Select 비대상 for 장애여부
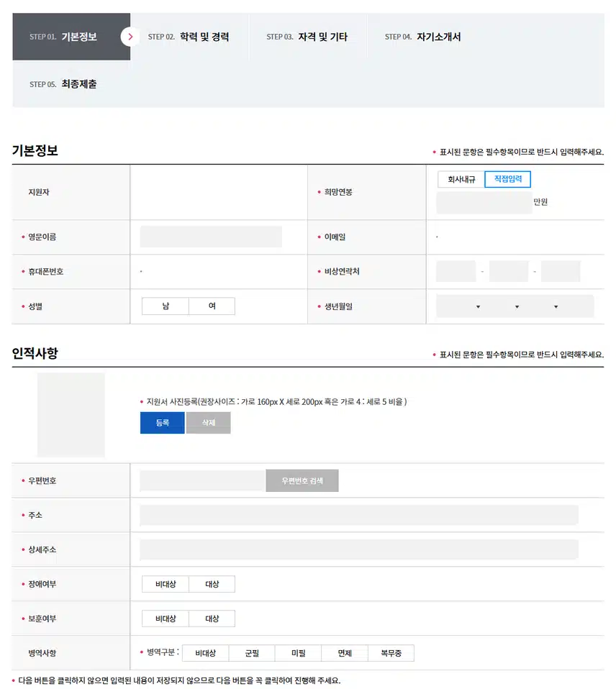Screen dimensions: 616x689 click(x=166, y=584)
